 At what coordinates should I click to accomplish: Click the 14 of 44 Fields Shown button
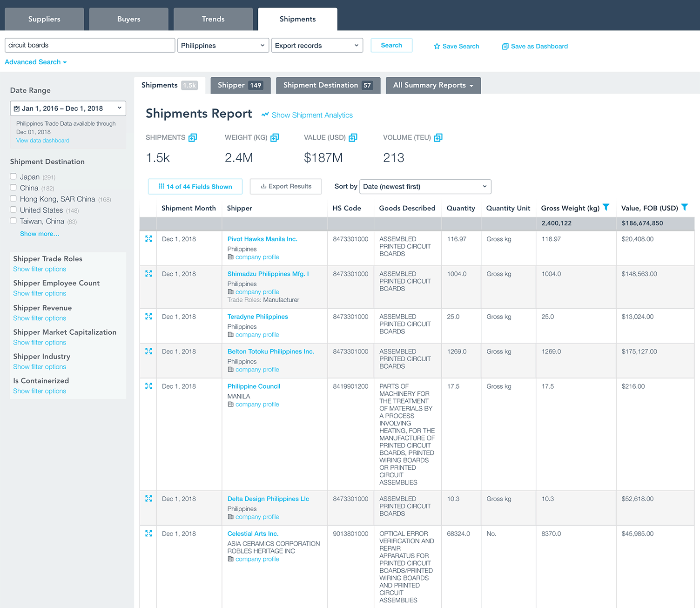195,187
